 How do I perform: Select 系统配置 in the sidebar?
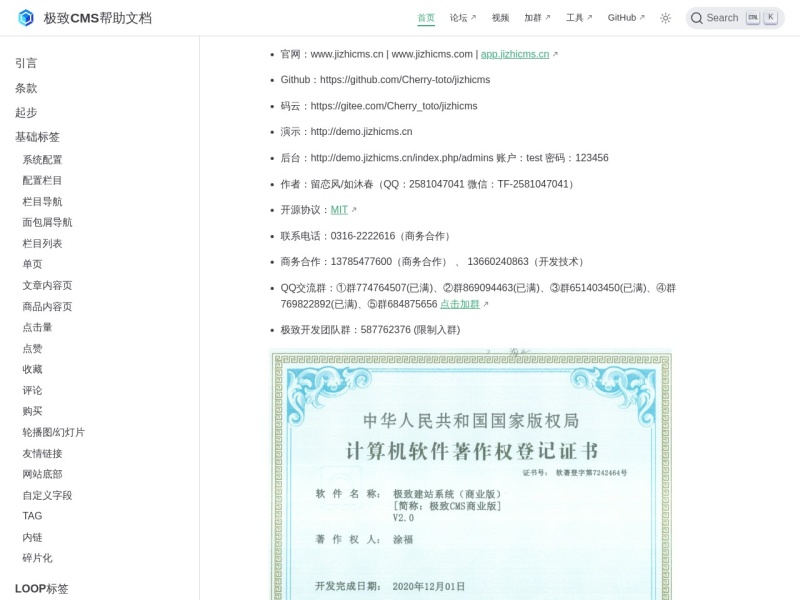[42, 160]
